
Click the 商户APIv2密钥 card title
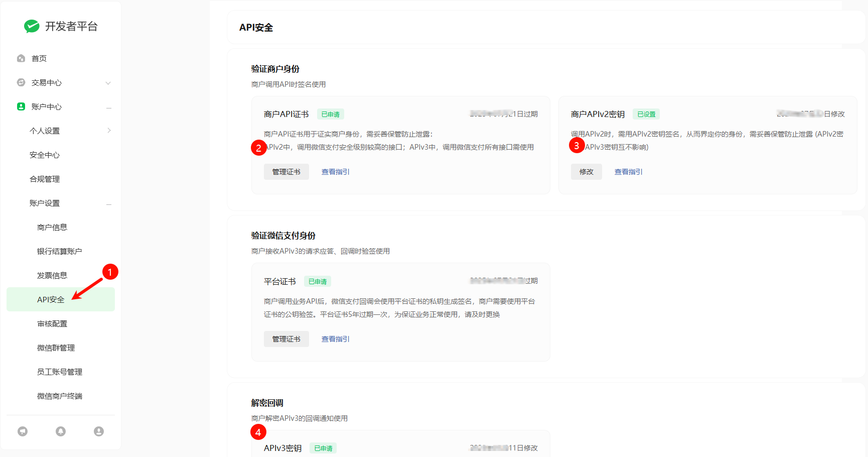[x=598, y=115]
